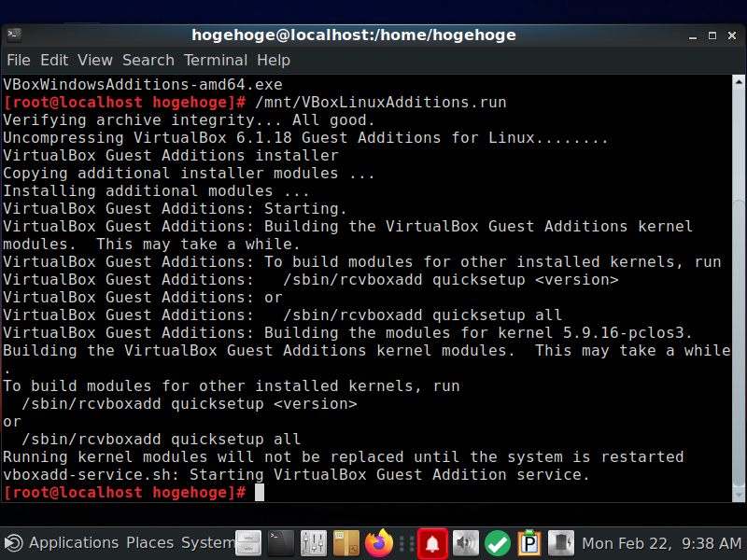This screenshot has height=560, width=747.
Task: Open the clipboard P tray icon
Action: coord(529,543)
